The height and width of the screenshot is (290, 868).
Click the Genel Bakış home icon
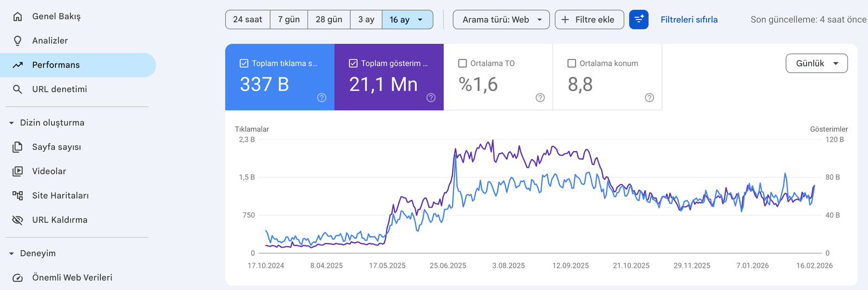coord(17,16)
